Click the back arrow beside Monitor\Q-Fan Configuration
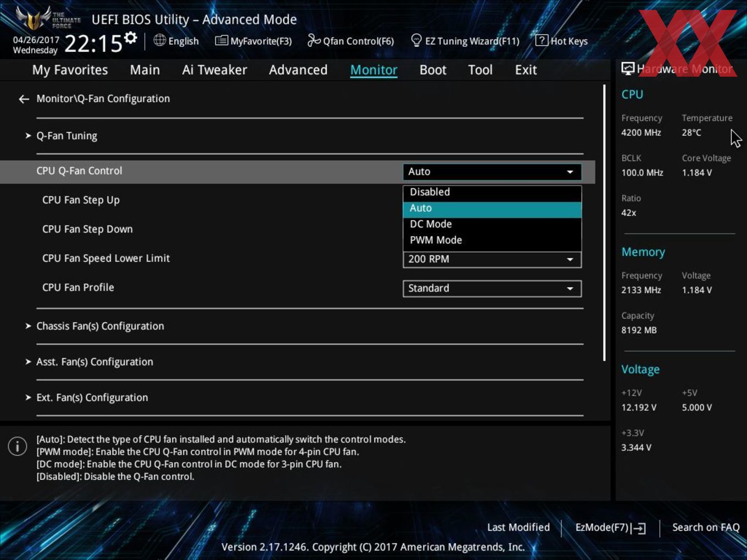Image resolution: width=747 pixels, height=560 pixels. (x=24, y=99)
